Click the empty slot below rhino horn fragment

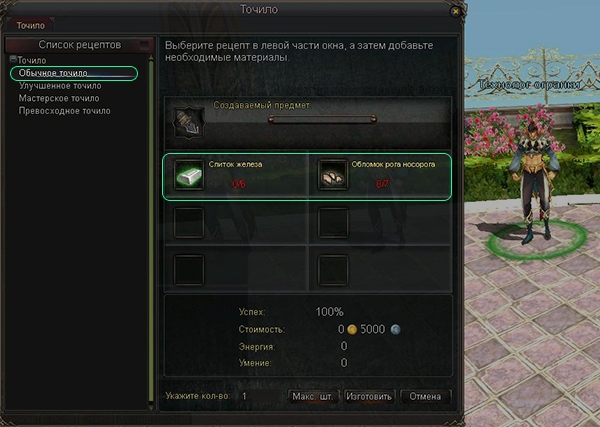[333, 223]
